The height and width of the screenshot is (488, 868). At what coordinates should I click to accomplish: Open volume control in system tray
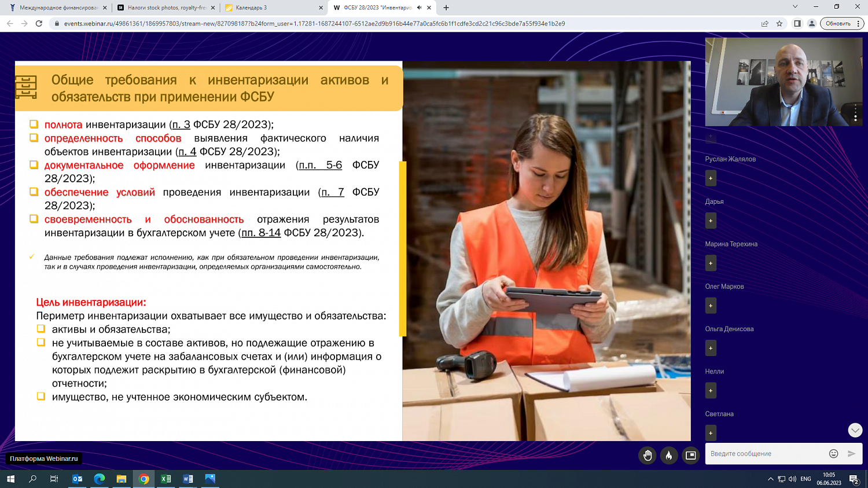[x=792, y=479]
